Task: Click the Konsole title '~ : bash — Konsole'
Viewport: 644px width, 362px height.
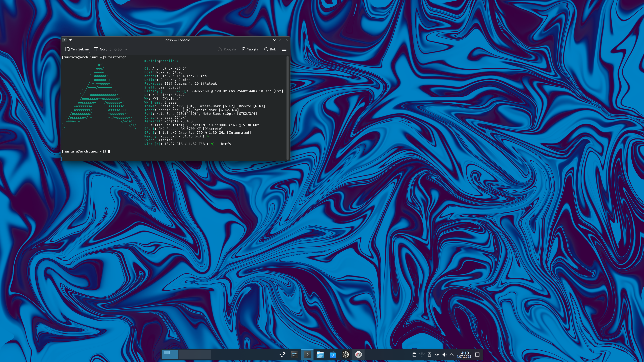Action: tap(175, 40)
